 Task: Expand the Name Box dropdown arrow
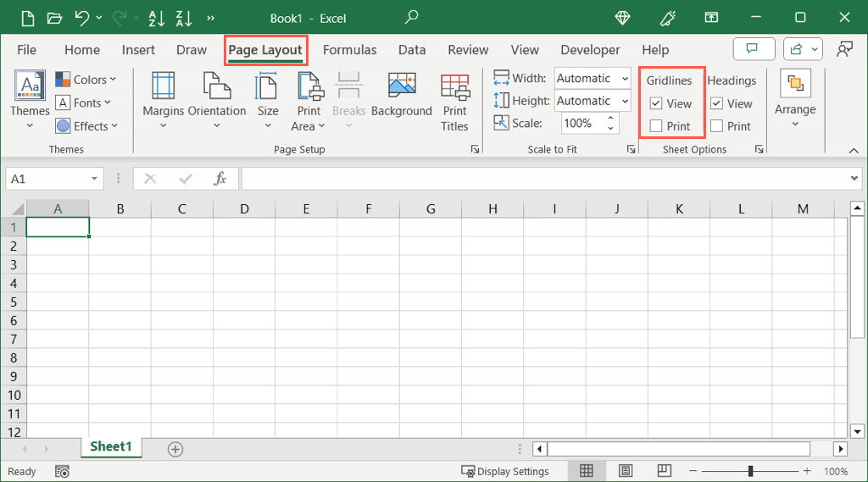tap(94, 179)
